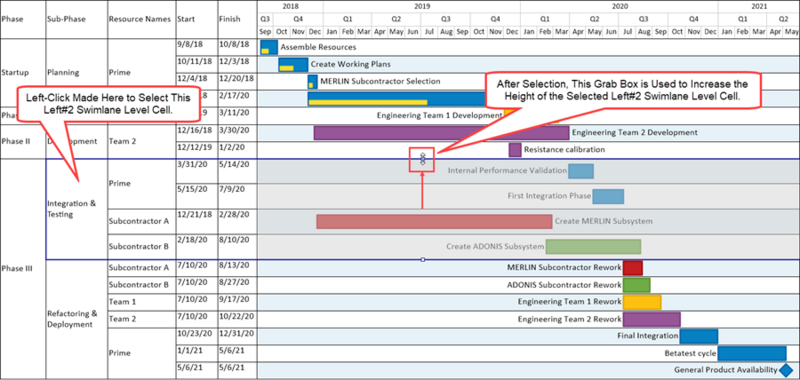Select the purple Engineering Team 2 Development bar
This screenshot has height=380, width=800.
coord(441,133)
